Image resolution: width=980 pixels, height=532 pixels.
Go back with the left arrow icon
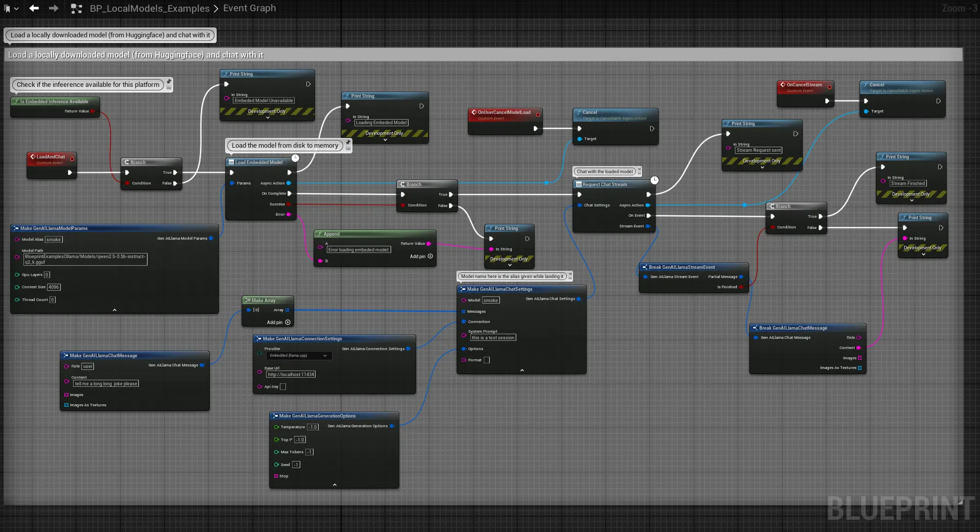pos(34,8)
